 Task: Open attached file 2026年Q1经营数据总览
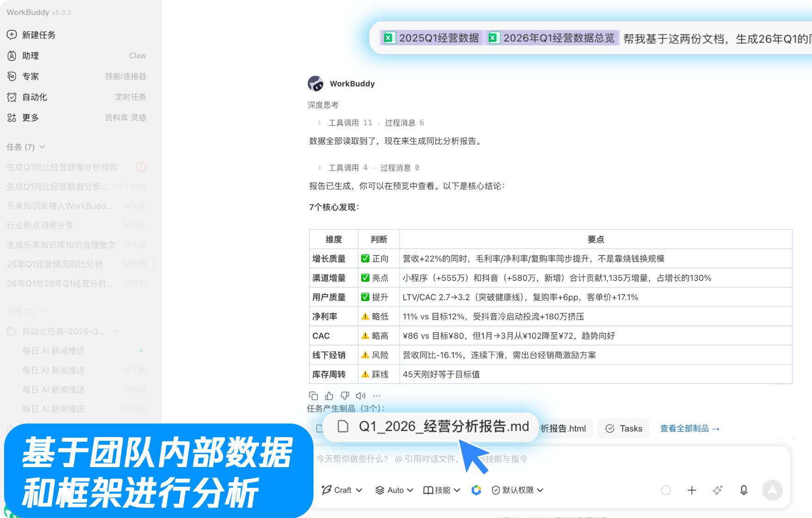pos(553,38)
